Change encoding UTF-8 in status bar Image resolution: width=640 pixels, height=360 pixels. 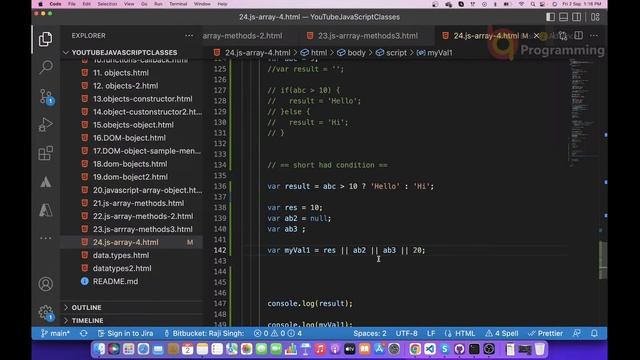[407, 333]
